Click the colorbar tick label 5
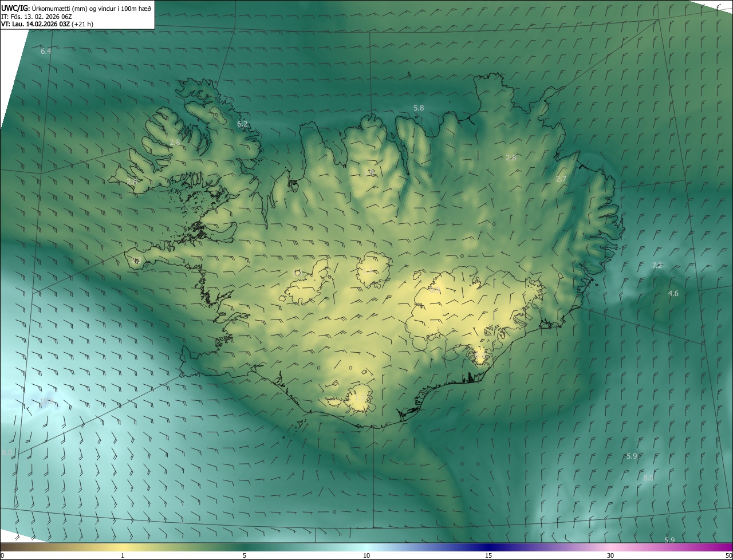Viewport: 733px width, 560px height. (245, 555)
